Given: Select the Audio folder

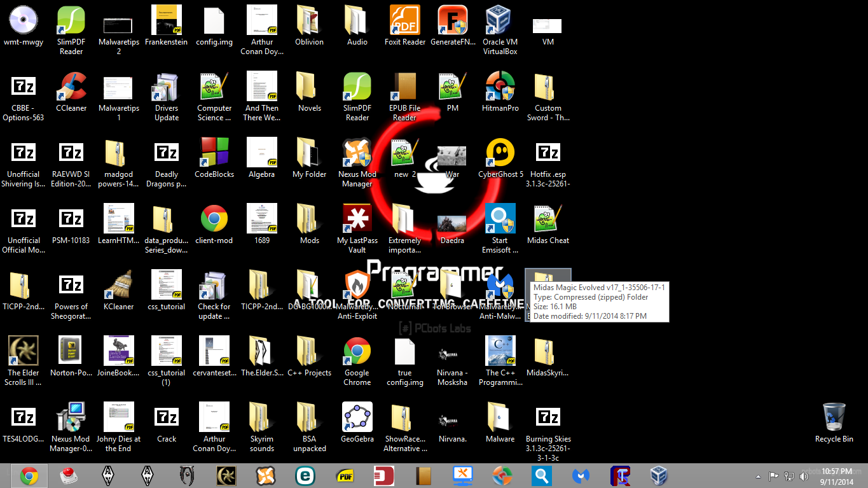Looking at the screenshot, I should (x=357, y=25).
